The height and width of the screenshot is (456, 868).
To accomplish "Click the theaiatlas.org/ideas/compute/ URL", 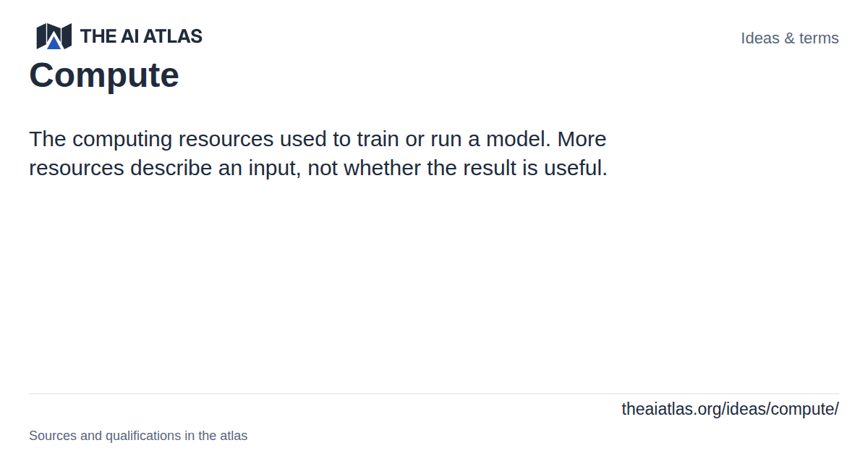I will pyautogui.click(x=730, y=409).
